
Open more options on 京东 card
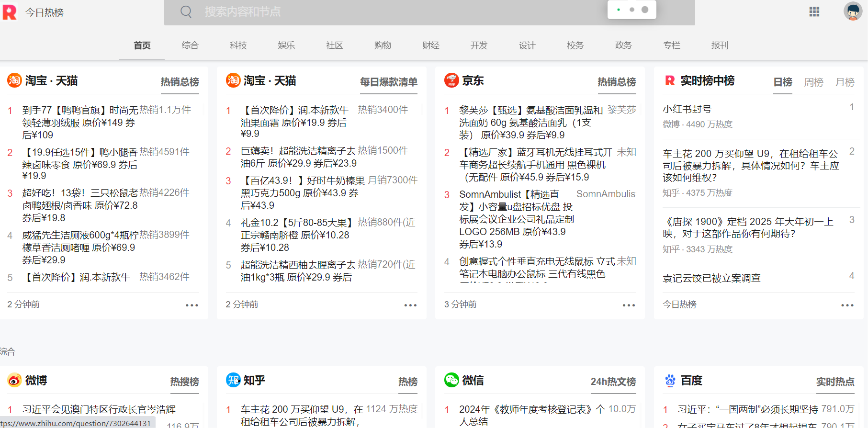coord(629,305)
